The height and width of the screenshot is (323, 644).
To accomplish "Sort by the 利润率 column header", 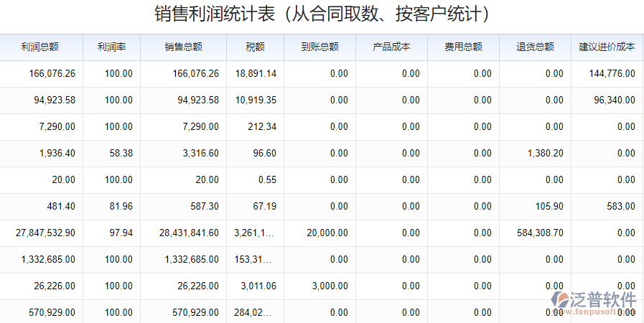I will tap(111, 47).
